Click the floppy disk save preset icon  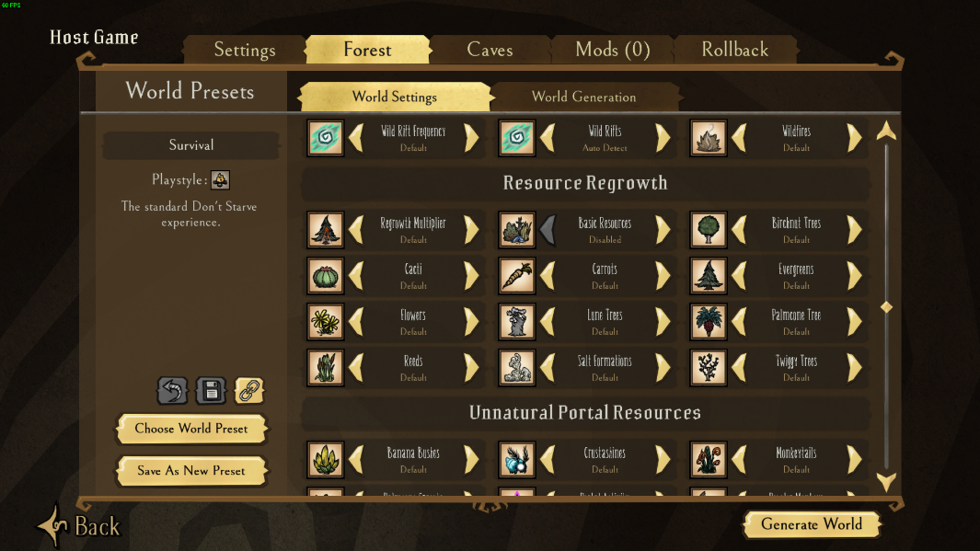click(211, 391)
